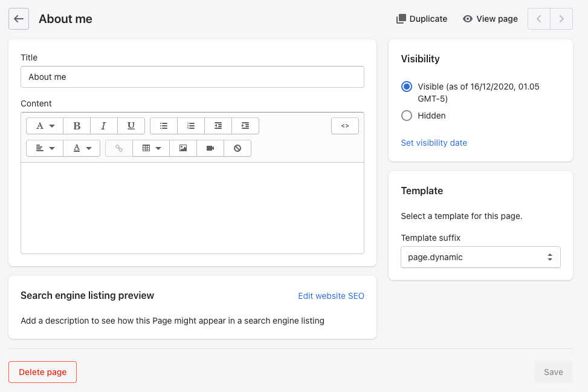
Task: Click in the Title input field
Action: tap(192, 77)
